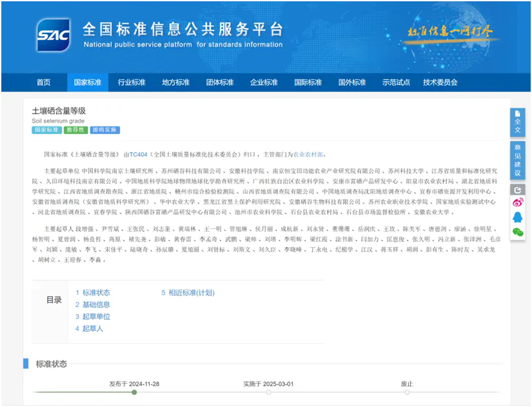Select 团体标准 in the nav bar
This screenshot has height=407, width=532.
pyautogui.click(x=220, y=83)
